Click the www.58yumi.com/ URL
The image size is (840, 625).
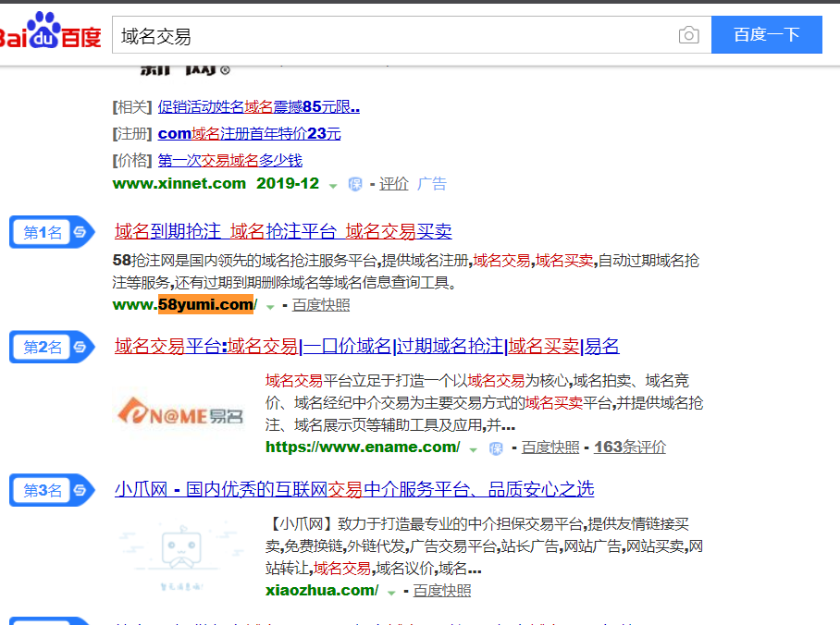click(x=185, y=305)
